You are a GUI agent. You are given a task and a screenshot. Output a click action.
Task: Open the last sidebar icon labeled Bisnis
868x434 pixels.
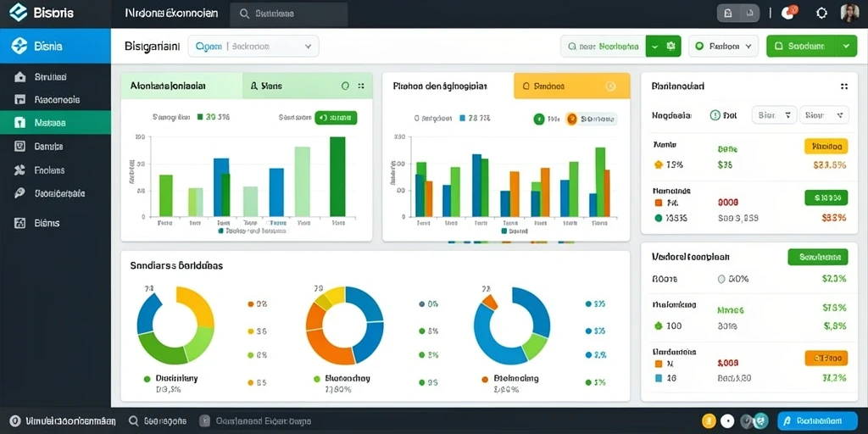tap(20, 223)
